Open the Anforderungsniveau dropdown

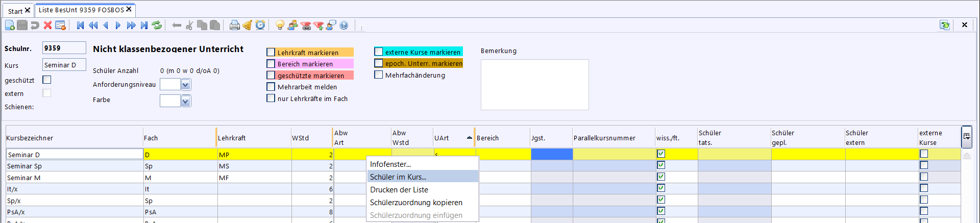186,85
